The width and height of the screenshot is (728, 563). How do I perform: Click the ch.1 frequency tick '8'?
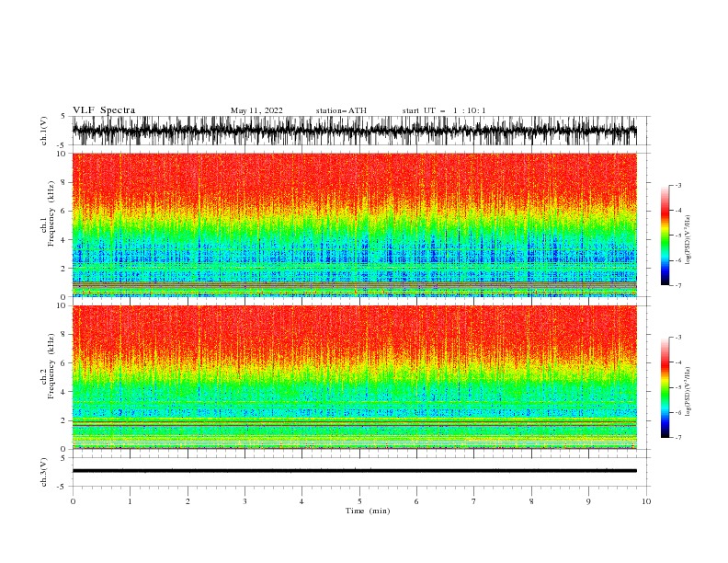63,182
